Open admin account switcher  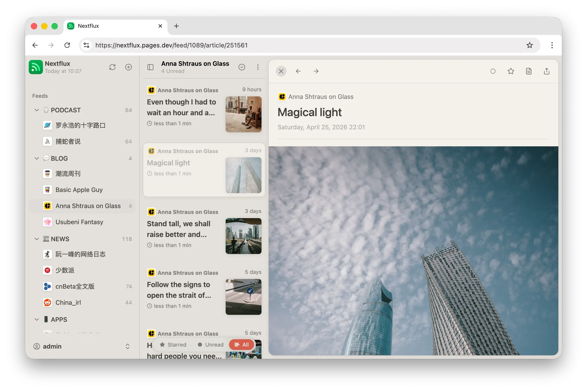coord(82,346)
